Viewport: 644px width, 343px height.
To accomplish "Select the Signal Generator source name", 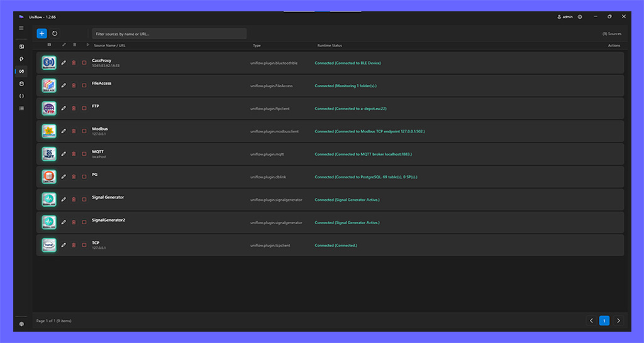I will point(108,197).
